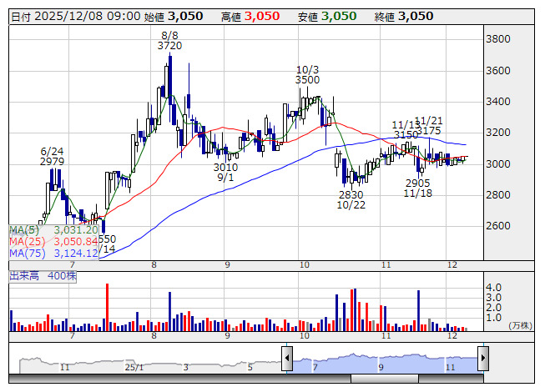The width and height of the screenshot is (545, 392).
Task: Select the MA(5) legend entry
Action: coord(54,229)
